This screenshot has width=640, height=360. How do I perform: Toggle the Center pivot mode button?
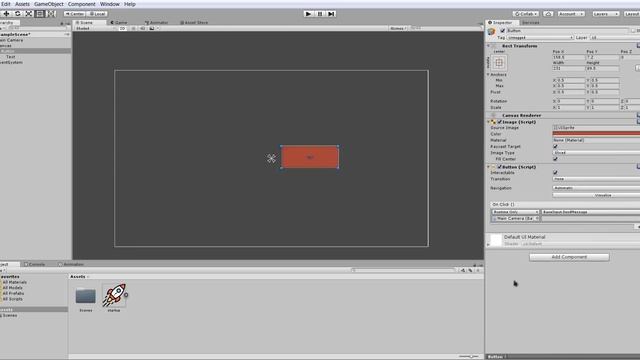coord(75,13)
